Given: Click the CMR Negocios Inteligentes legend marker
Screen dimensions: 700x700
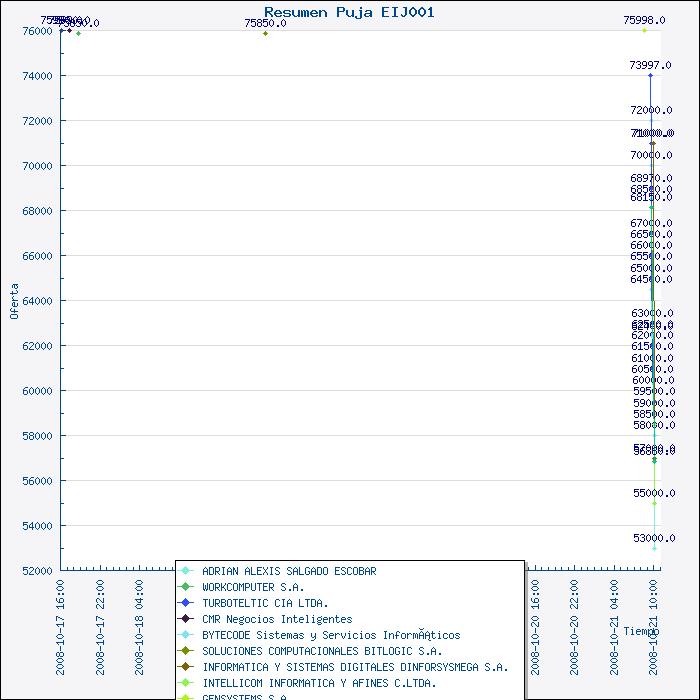Looking at the screenshot, I should [185, 619].
